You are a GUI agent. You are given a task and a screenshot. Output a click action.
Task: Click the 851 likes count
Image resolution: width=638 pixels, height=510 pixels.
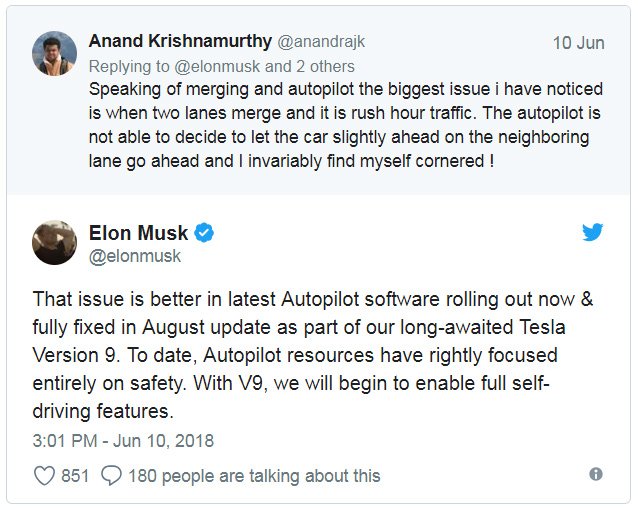pos(75,476)
